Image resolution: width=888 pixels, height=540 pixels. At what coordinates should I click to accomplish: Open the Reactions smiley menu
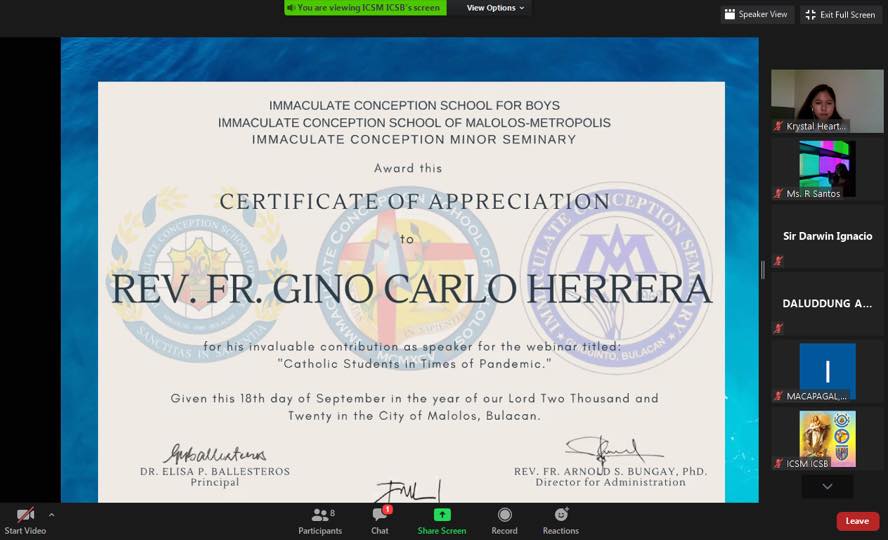pyautogui.click(x=561, y=515)
